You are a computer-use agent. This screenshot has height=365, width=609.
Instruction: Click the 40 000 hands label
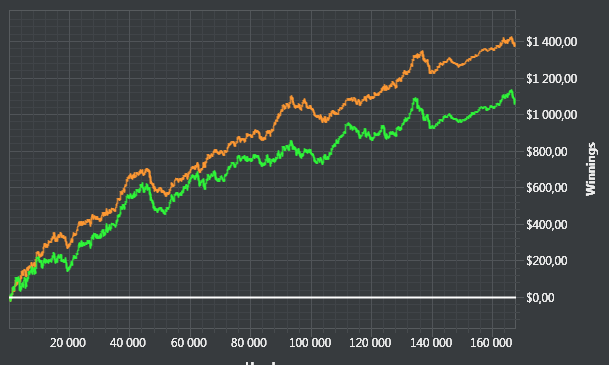pyautogui.click(x=128, y=343)
